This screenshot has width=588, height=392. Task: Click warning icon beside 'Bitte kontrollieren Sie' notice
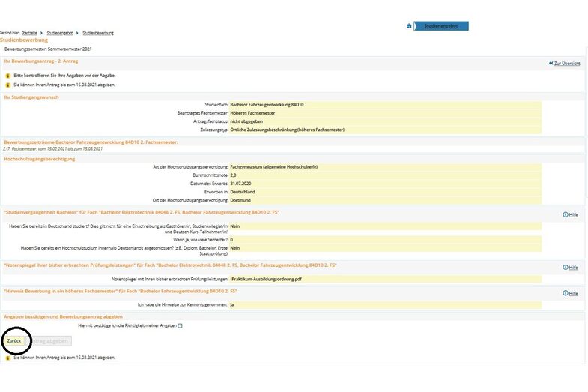click(x=8, y=76)
